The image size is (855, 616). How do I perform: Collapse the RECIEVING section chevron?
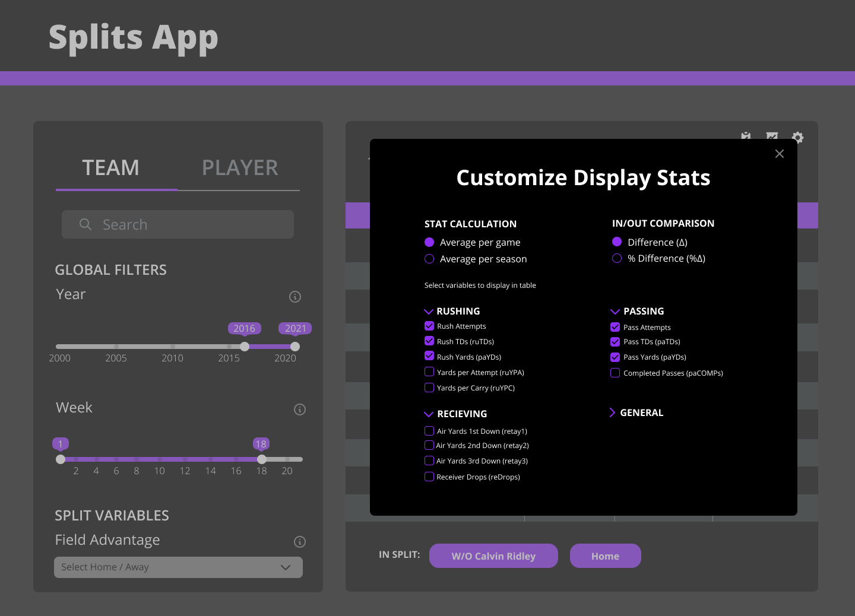point(428,414)
